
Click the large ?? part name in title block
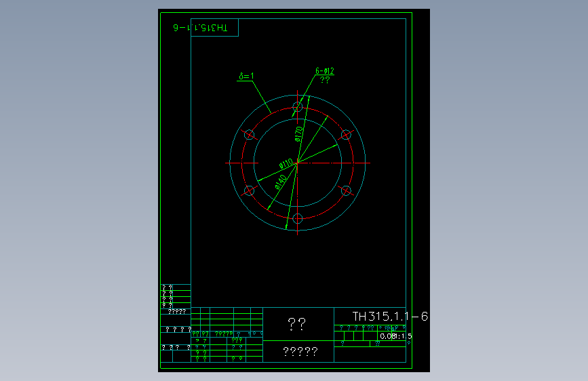(x=296, y=323)
